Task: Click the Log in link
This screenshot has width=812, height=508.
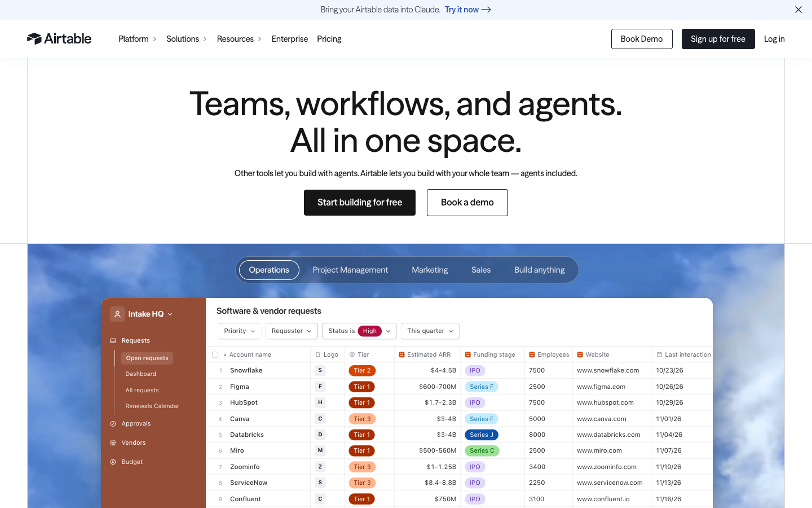Action: click(774, 39)
